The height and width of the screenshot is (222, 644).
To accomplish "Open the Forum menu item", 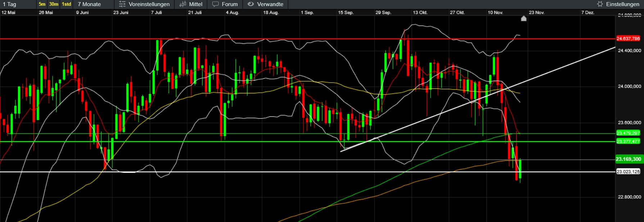I will pyautogui.click(x=230, y=4).
